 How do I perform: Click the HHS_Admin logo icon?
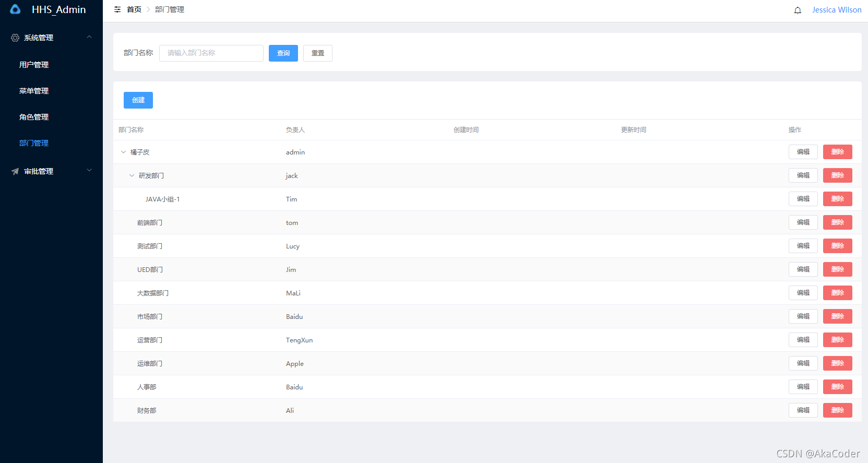coord(15,9)
